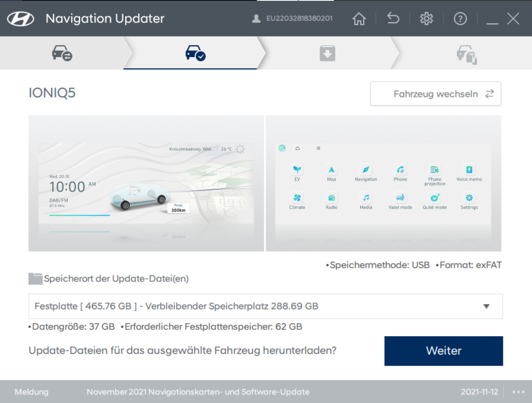Select the Valet mode icon
This screenshot has height=403, width=532.
click(x=400, y=198)
